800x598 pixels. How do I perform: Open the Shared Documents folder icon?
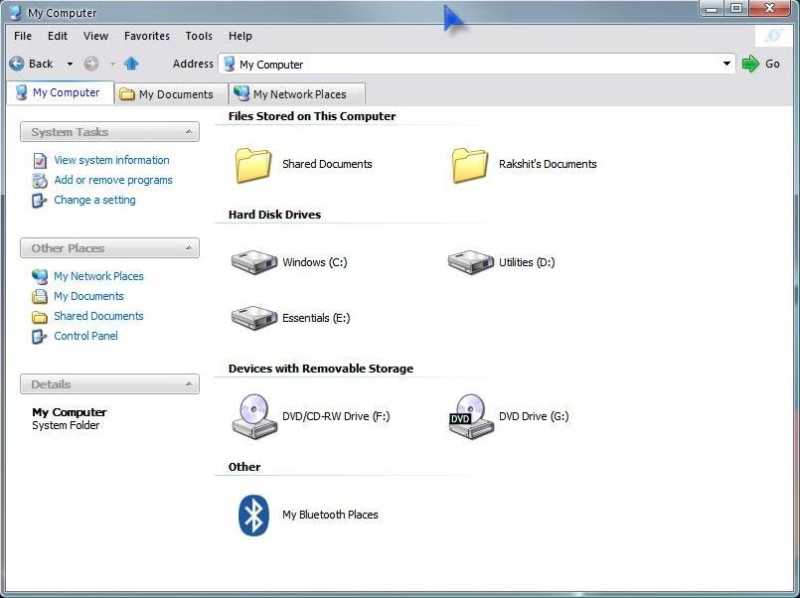pos(253,163)
